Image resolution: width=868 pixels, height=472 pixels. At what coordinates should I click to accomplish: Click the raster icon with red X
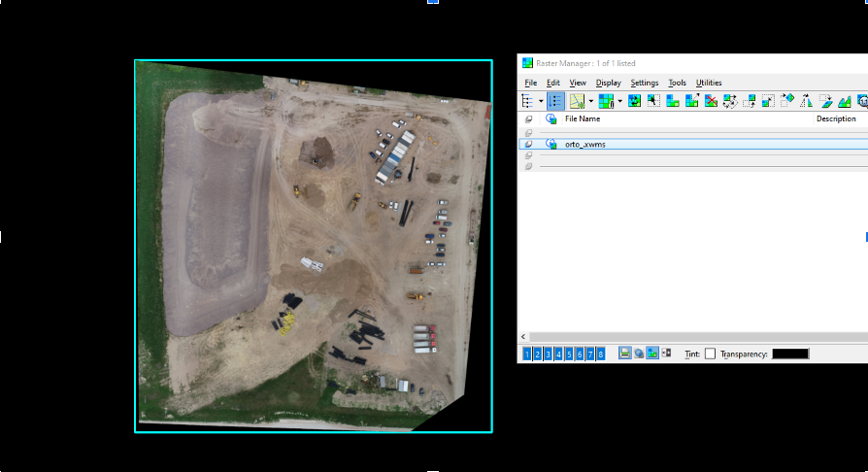click(x=711, y=101)
